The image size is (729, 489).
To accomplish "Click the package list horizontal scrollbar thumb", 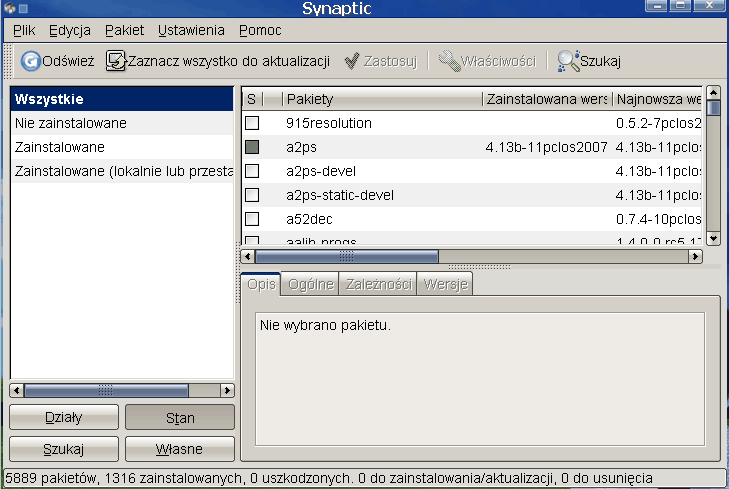I will [346, 257].
